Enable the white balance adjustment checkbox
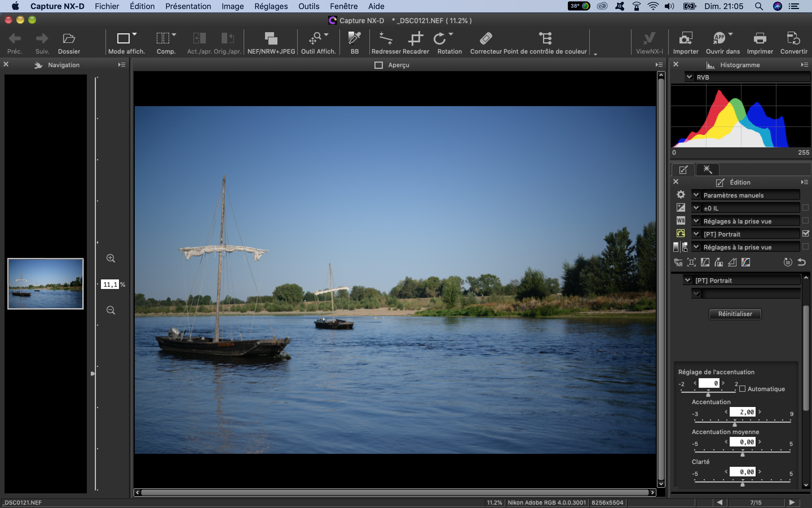812x508 pixels. click(x=805, y=221)
